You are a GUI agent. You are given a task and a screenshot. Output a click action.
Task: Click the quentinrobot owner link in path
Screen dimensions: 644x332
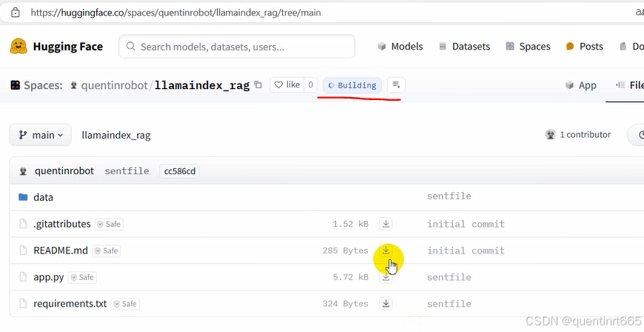coord(114,85)
